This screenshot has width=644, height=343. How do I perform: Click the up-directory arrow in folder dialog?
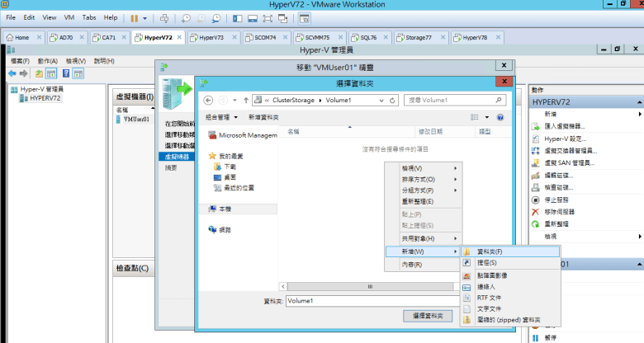click(244, 101)
